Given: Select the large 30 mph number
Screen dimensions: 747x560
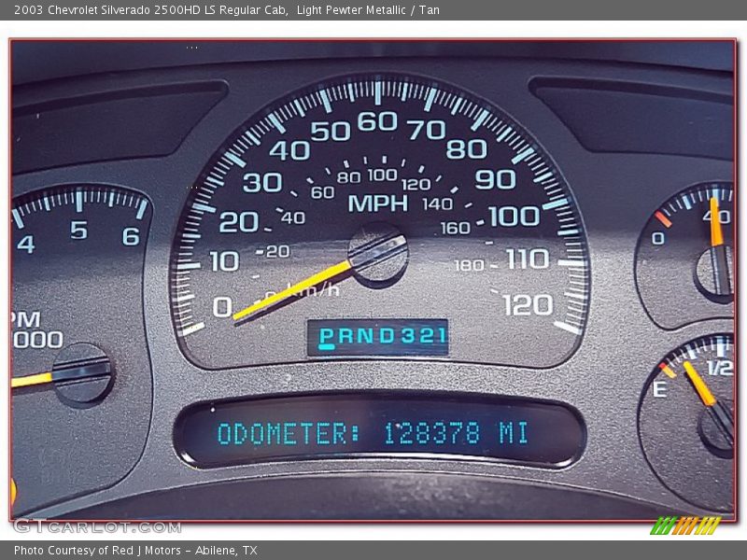Looking at the screenshot, I should click(x=262, y=182).
